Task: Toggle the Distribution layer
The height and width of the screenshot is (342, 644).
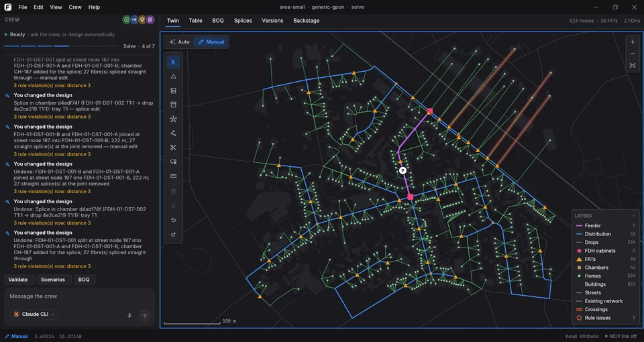Action: [605, 234]
